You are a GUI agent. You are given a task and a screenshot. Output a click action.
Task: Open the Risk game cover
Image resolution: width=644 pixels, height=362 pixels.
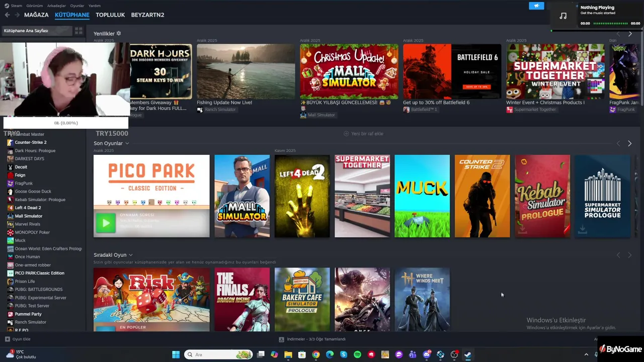151,300
